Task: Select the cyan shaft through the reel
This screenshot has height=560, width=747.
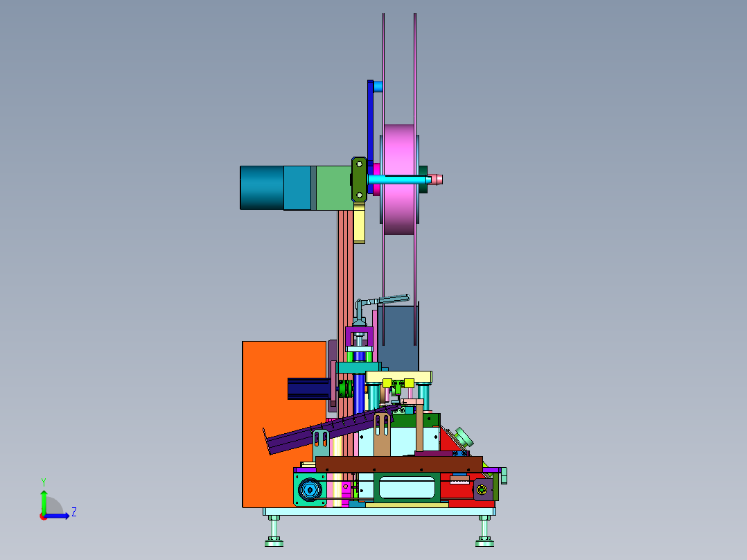Action: 399,180
